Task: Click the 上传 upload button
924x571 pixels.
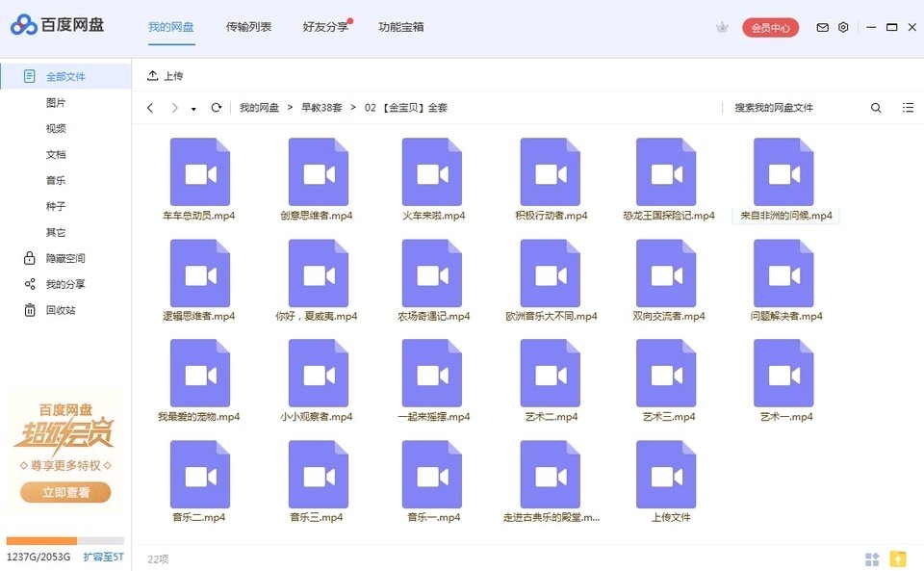Action: click(165, 75)
